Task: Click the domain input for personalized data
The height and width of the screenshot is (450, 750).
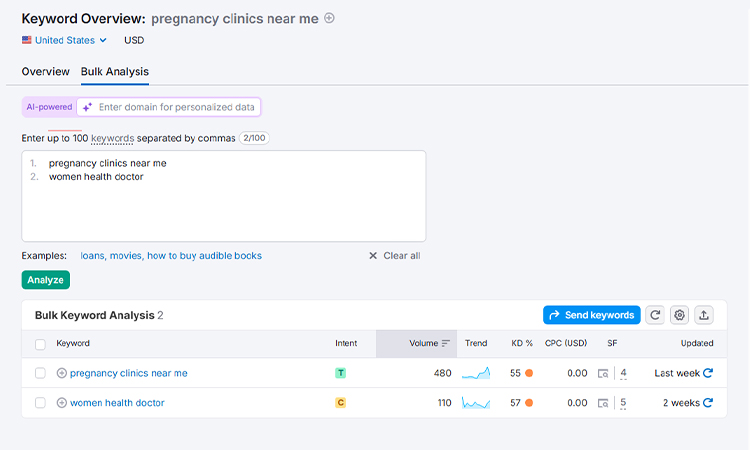Action: (176, 107)
